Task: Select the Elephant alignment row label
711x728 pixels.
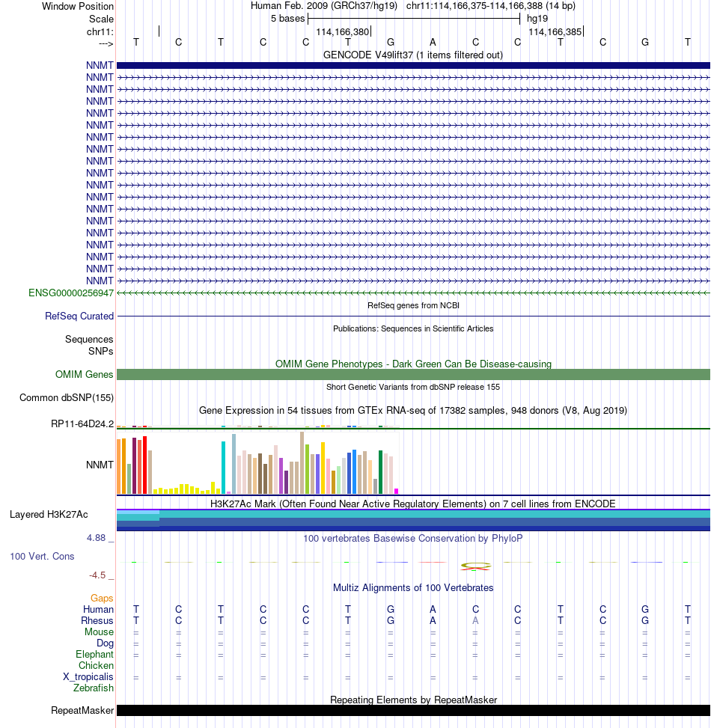Action: coord(94,654)
